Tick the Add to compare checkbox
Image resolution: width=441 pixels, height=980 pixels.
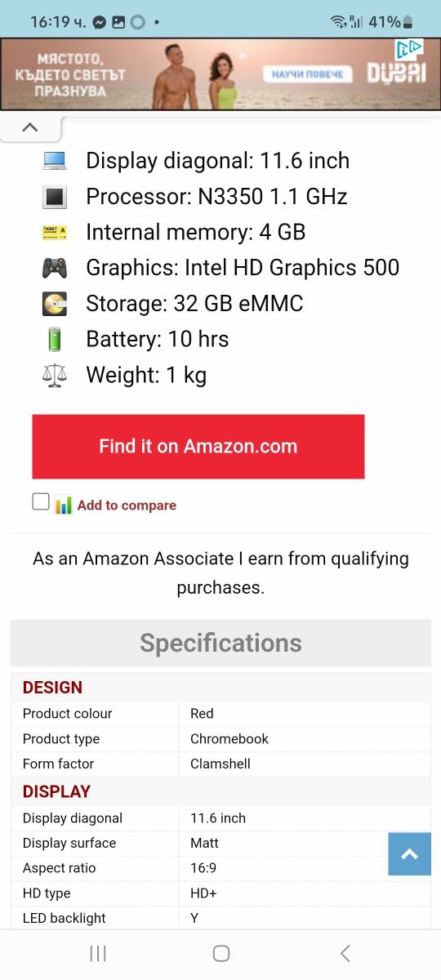coord(41,501)
